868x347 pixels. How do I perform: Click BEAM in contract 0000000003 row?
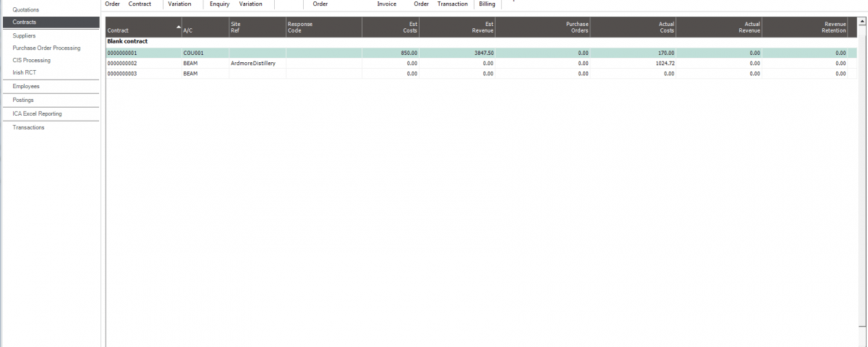[x=191, y=74]
